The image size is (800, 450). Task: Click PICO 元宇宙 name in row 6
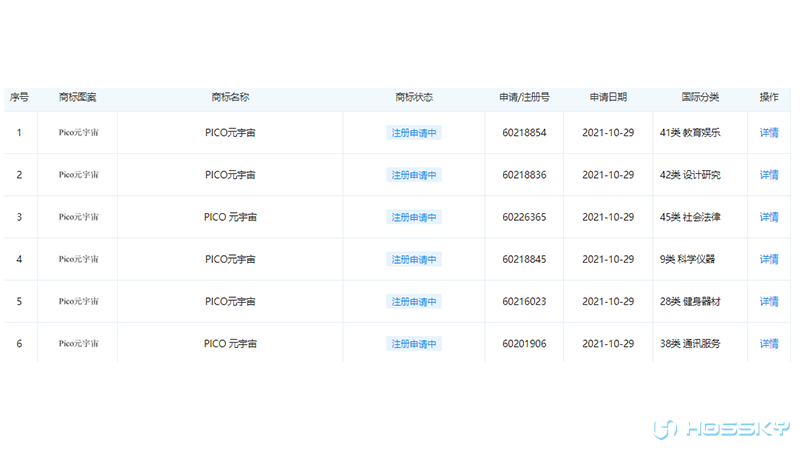coord(230,344)
